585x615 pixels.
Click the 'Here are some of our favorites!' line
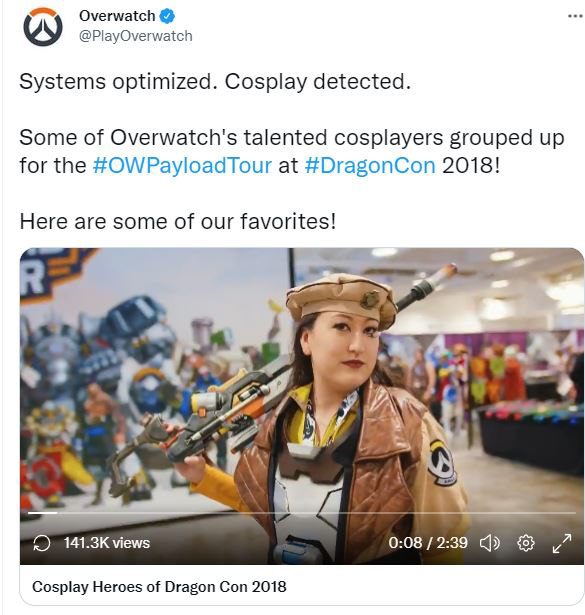coord(178,222)
